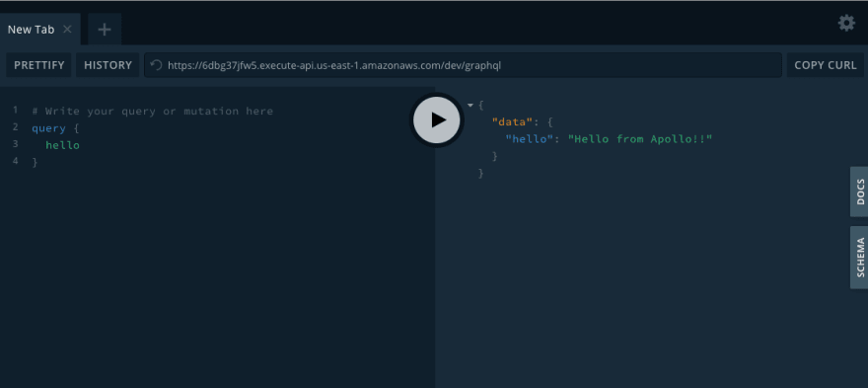Click the "query" keyword in the editor
This screenshot has height=388, width=868.
tap(48, 128)
